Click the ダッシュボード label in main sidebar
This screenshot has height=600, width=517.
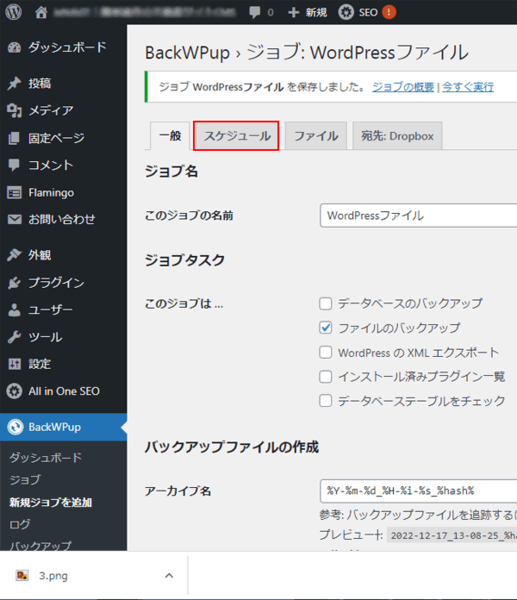click(x=67, y=47)
